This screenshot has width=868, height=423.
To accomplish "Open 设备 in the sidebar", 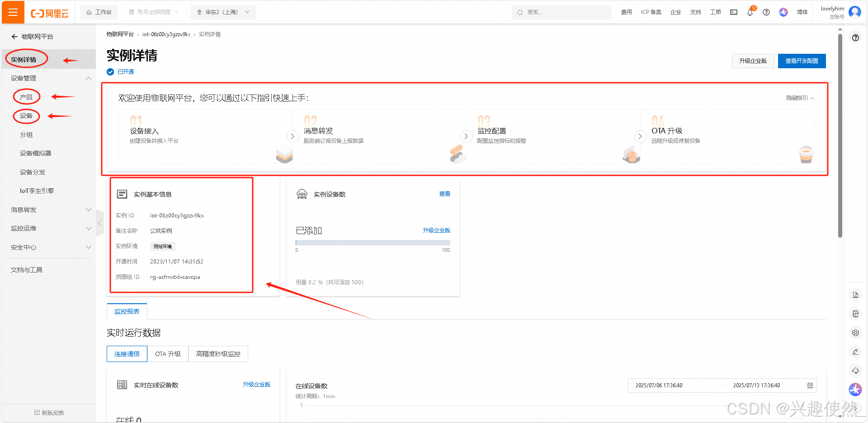I will point(26,116).
